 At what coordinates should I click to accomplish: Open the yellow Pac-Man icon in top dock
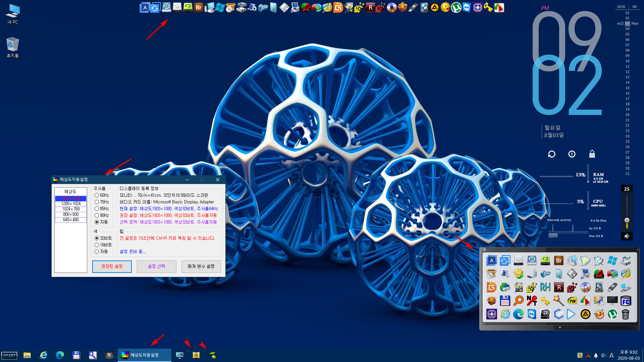(445, 7)
